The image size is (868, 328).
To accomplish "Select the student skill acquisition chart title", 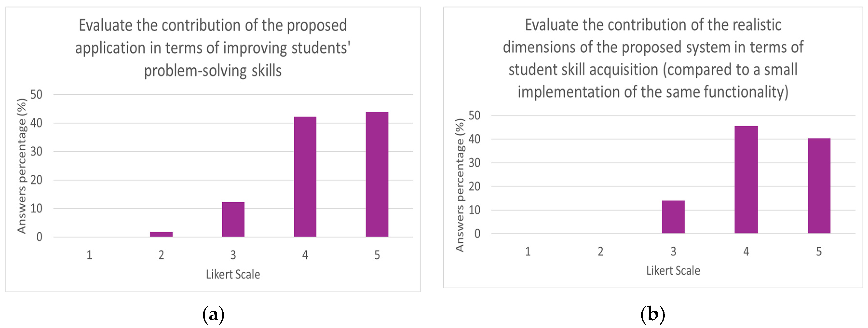I will 653,58.
